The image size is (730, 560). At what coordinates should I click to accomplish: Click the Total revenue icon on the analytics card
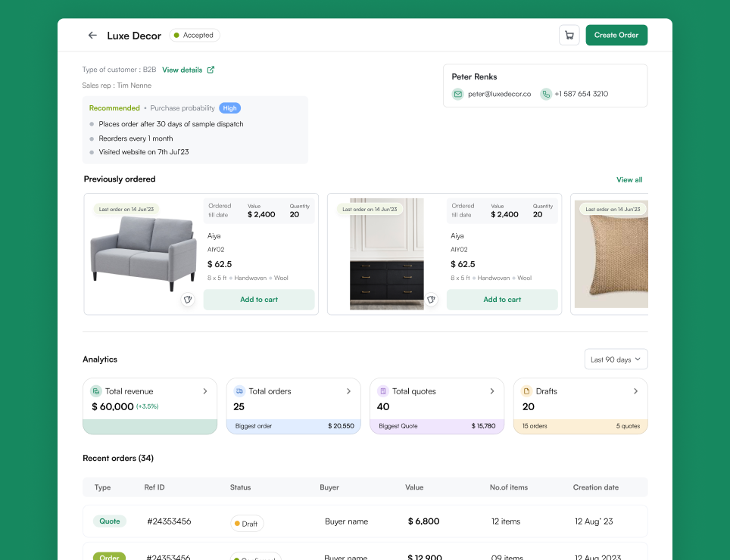click(x=95, y=391)
